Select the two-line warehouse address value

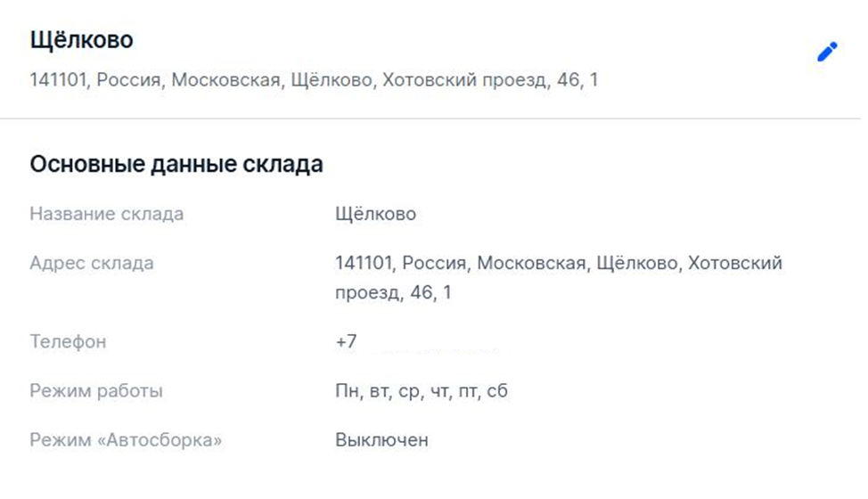click(558, 277)
